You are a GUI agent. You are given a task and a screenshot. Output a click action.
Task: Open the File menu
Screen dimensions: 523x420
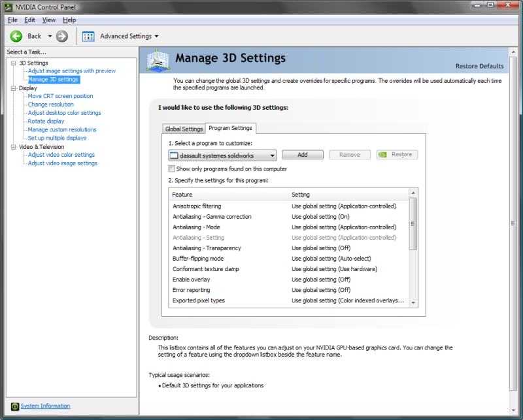pyautogui.click(x=12, y=20)
